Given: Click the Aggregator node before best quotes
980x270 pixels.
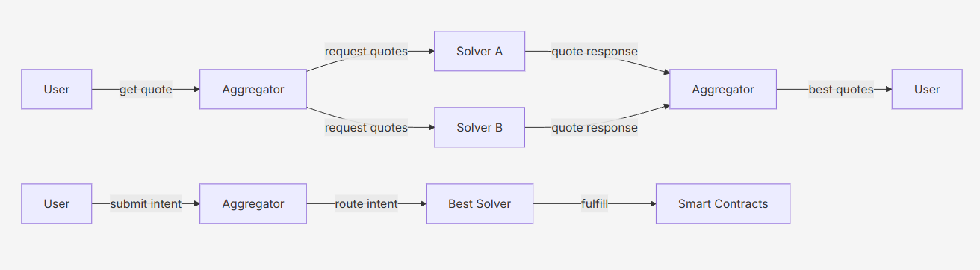Looking at the screenshot, I should tap(723, 89).
